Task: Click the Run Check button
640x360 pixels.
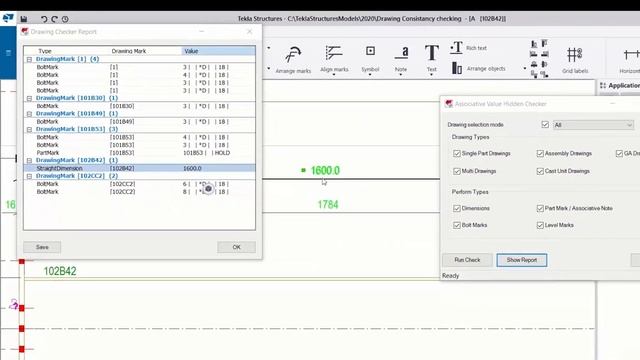Action: (467, 260)
